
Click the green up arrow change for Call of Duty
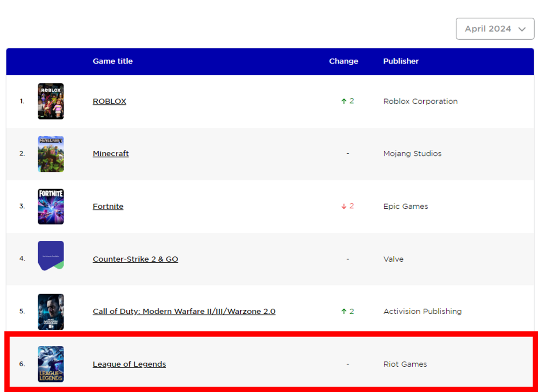347,311
